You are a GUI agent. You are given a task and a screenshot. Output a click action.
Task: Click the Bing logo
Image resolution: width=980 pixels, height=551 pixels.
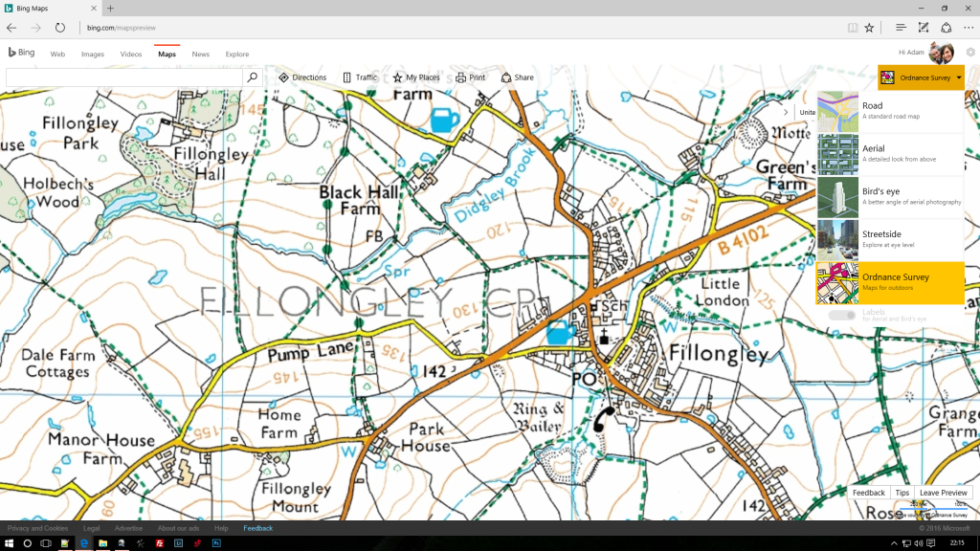[21, 54]
